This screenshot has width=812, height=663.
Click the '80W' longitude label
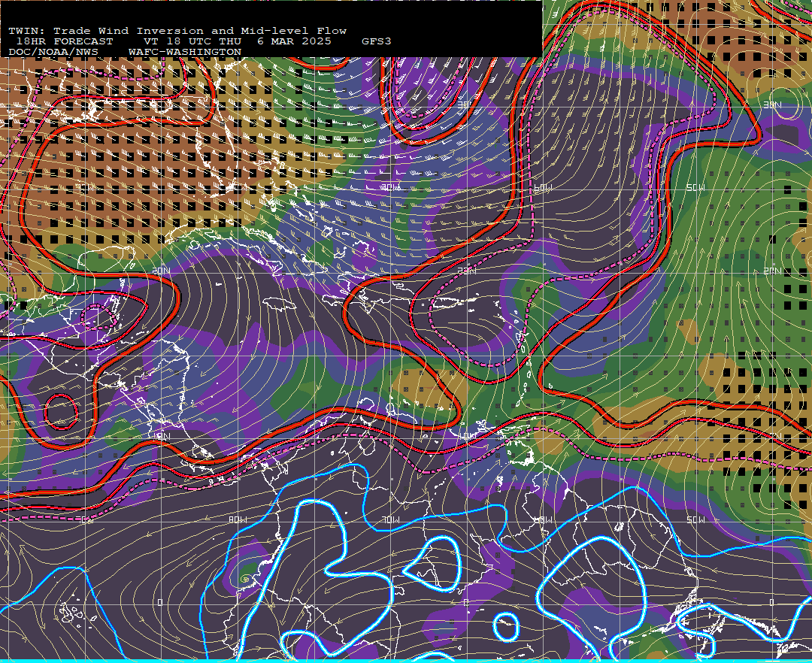point(238,519)
